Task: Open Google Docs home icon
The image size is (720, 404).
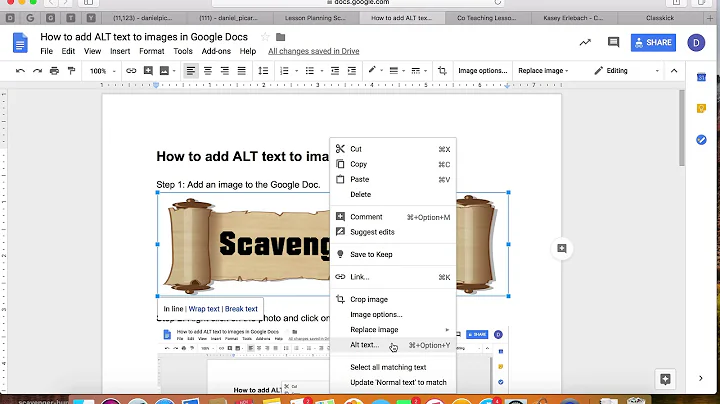Action: [x=20, y=43]
